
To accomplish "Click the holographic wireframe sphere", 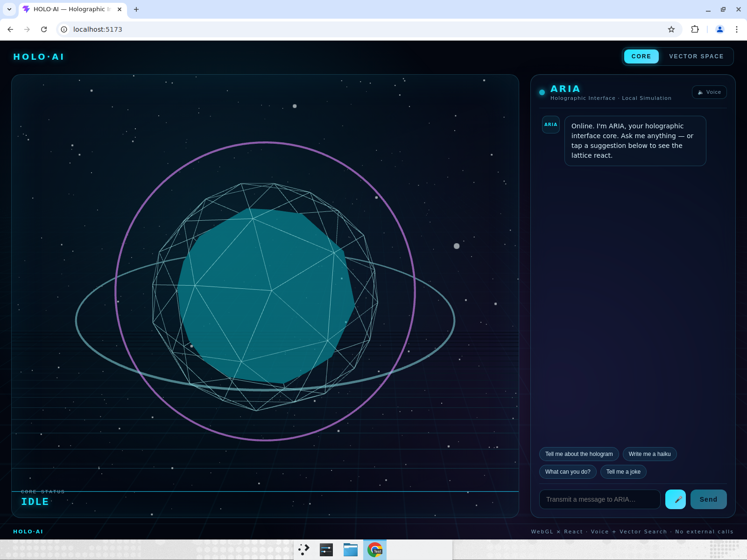I will click(265, 297).
